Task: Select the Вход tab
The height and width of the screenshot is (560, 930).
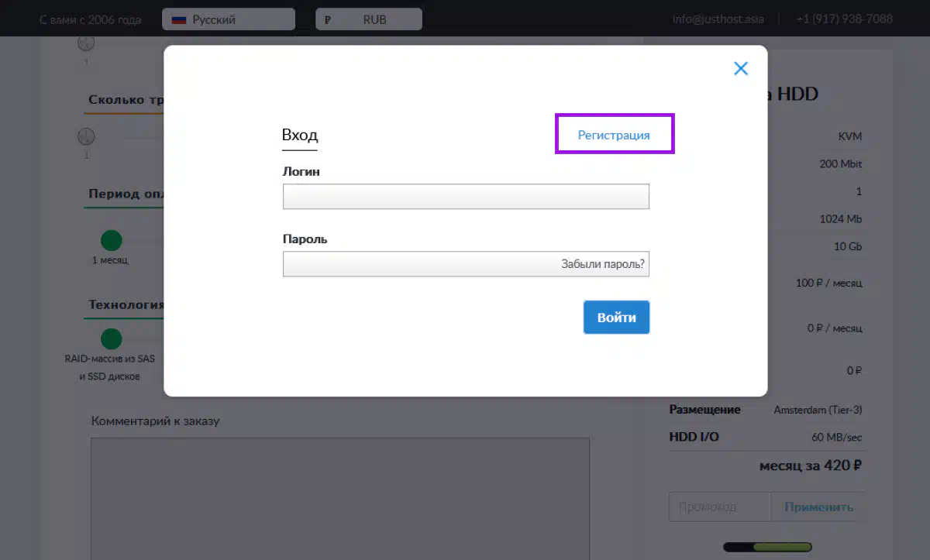Action: click(x=300, y=136)
